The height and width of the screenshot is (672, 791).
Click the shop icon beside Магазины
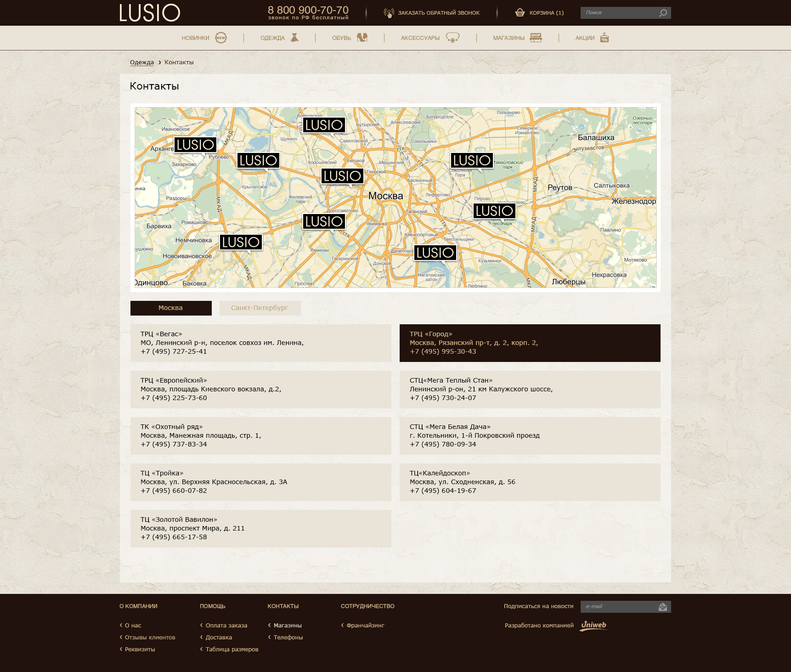(536, 38)
